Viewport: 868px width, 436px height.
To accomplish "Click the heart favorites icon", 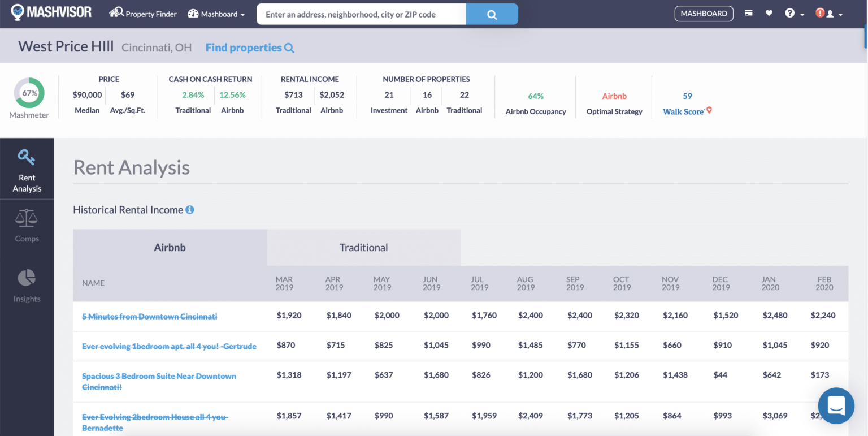I will coord(769,12).
